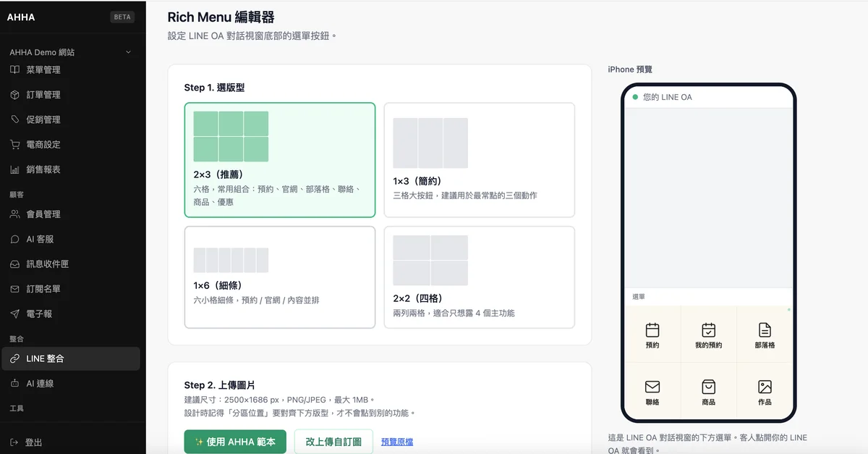Screen dimensions: 868x454
Task: Click 訂閱名單 text in sidebar
Action: (43, 289)
